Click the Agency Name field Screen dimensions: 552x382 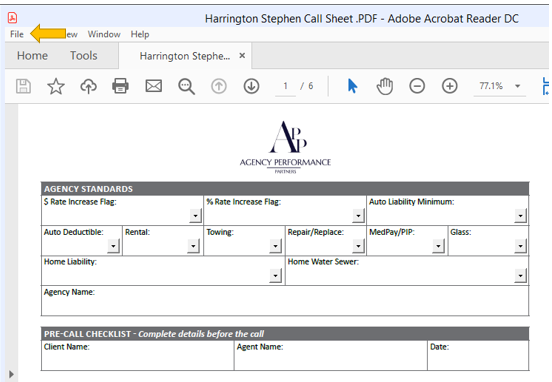[285, 301]
